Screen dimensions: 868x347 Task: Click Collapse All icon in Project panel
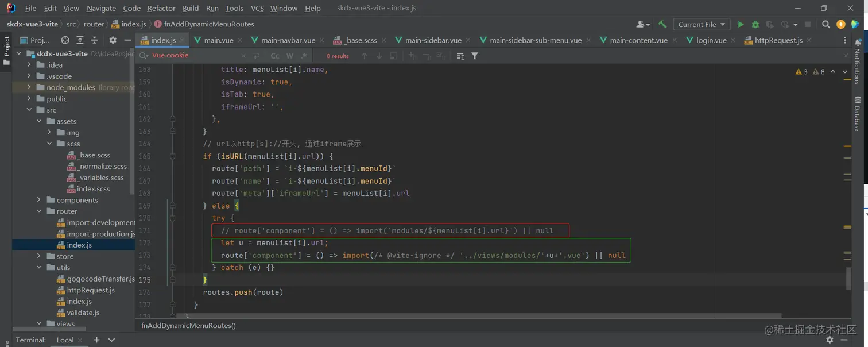pos(95,40)
